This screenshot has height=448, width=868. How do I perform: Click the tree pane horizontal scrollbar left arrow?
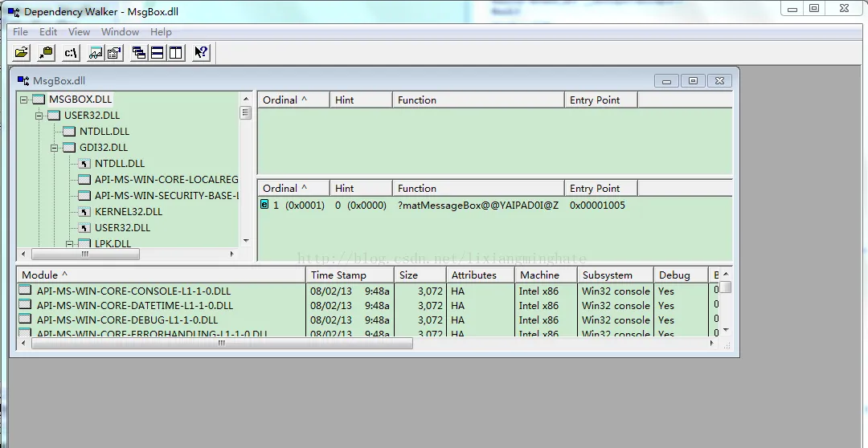23,254
